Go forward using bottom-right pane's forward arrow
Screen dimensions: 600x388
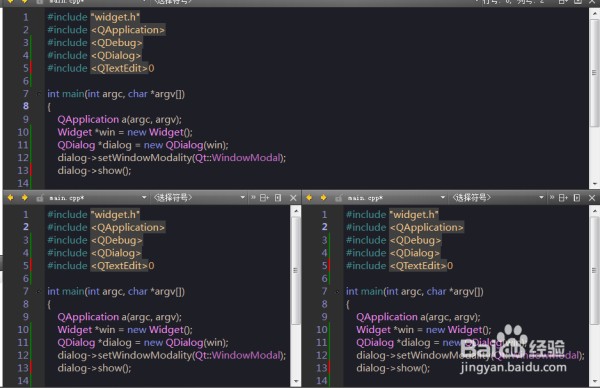pyautogui.click(x=323, y=197)
